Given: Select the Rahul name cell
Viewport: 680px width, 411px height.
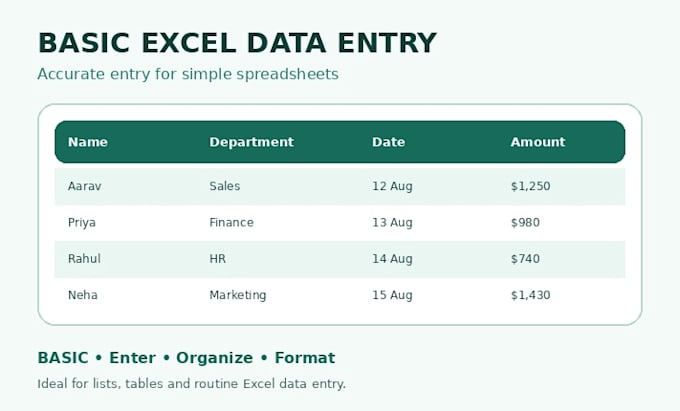Looking at the screenshot, I should point(84,259).
